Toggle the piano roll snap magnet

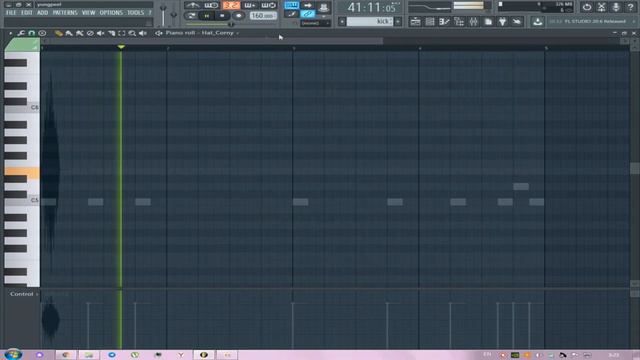click(31, 33)
